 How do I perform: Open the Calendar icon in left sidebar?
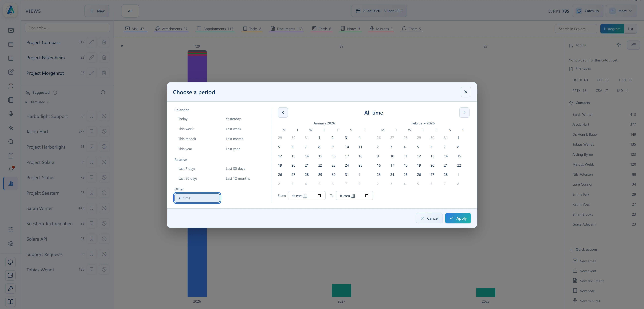pyautogui.click(x=11, y=44)
